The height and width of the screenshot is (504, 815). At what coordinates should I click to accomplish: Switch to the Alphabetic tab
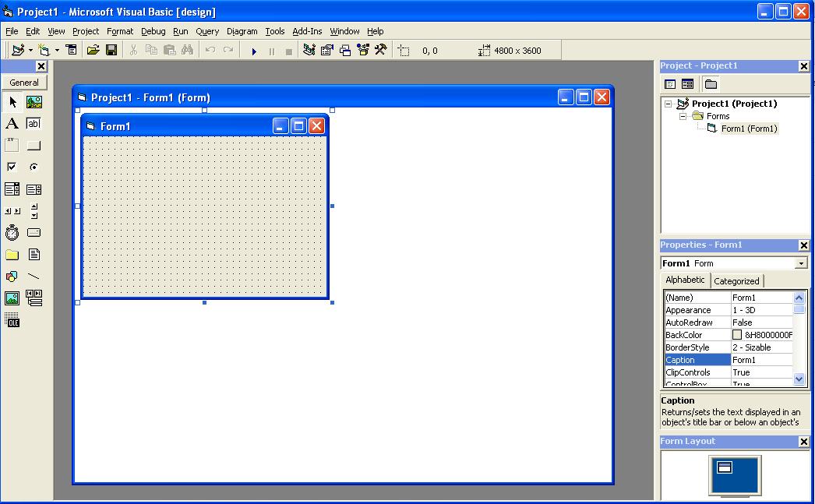pos(685,280)
